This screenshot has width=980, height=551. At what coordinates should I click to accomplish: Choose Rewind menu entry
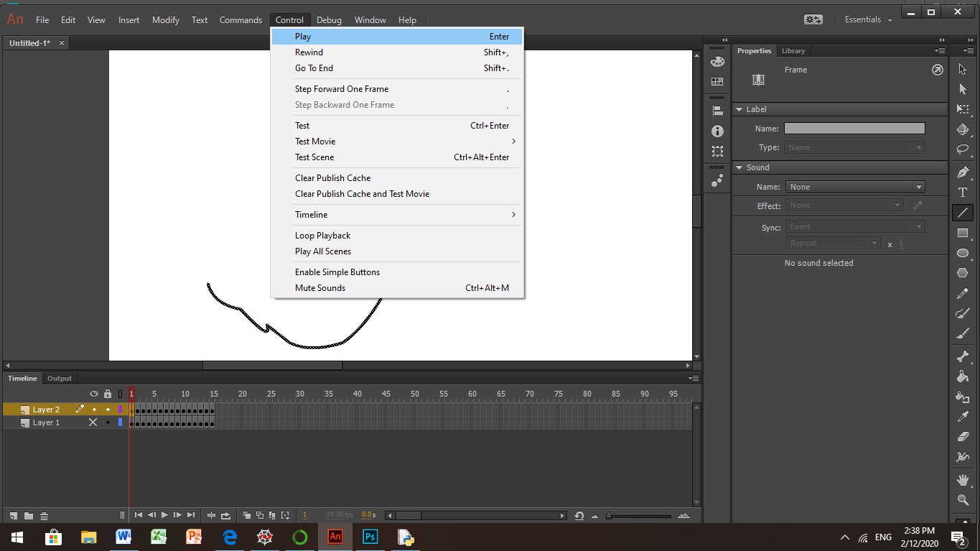click(397, 52)
